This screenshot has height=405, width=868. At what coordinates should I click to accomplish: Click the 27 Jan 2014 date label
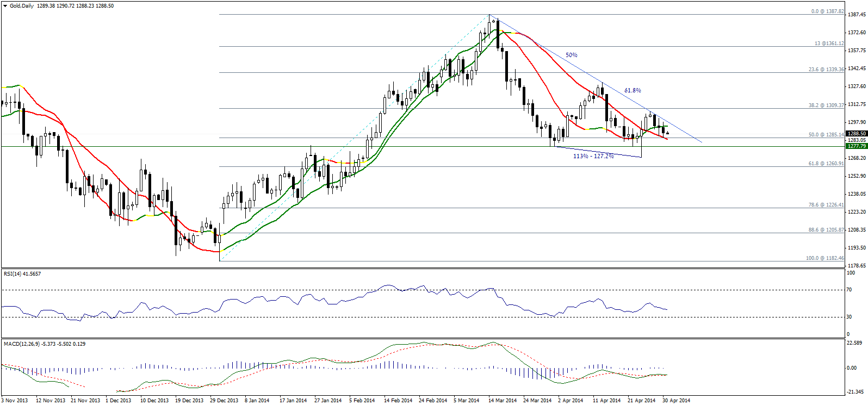[328, 401]
